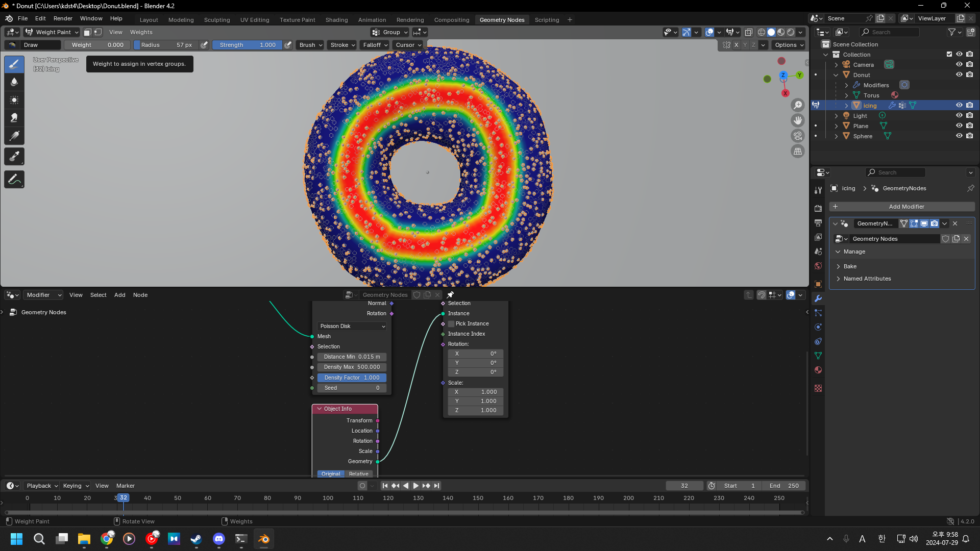Disable Plane in renders camera icon
Screen dimensions: 980x551
[969, 126]
